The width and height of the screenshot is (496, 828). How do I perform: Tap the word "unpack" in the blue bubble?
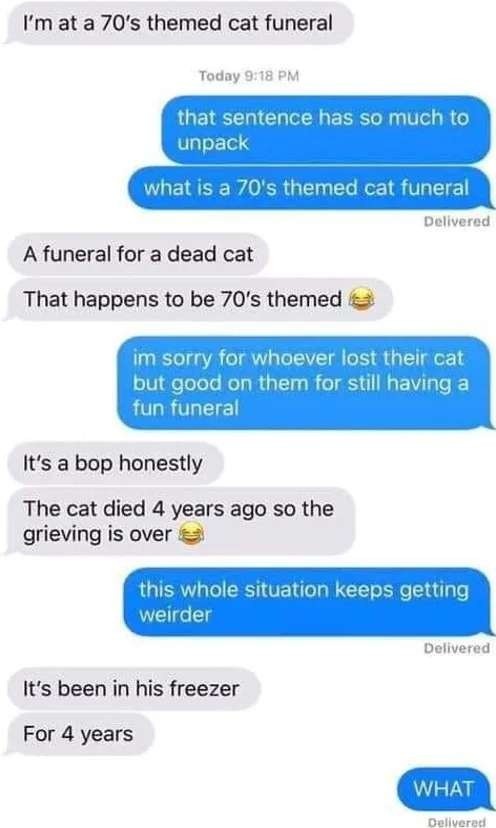(213, 144)
